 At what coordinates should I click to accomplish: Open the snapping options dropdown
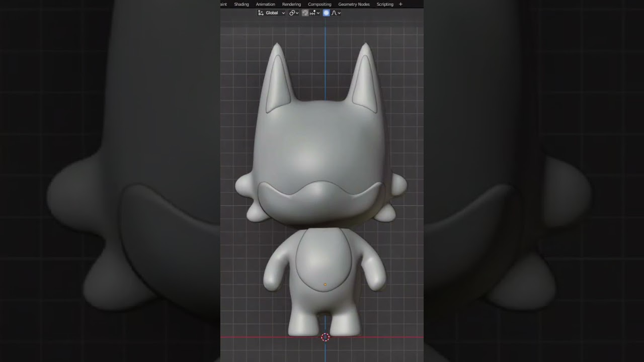(x=315, y=13)
